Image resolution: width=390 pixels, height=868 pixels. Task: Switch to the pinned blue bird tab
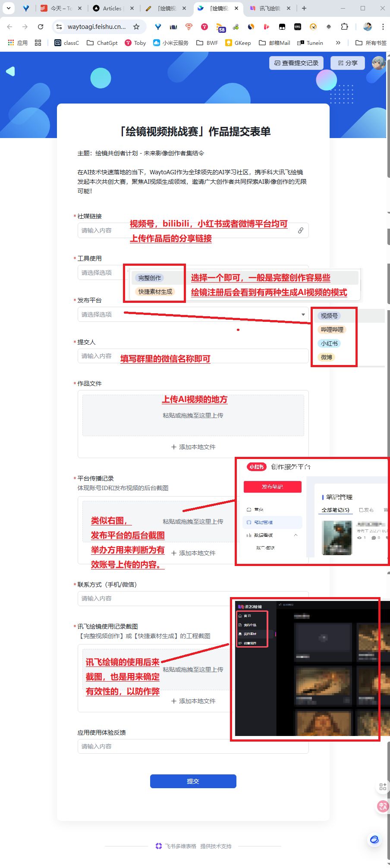[26, 8]
